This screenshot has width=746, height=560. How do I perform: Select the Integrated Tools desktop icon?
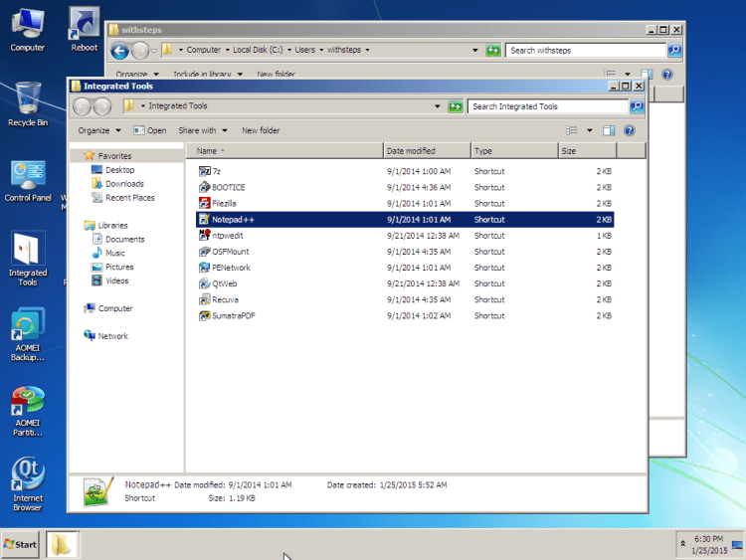tap(28, 259)
